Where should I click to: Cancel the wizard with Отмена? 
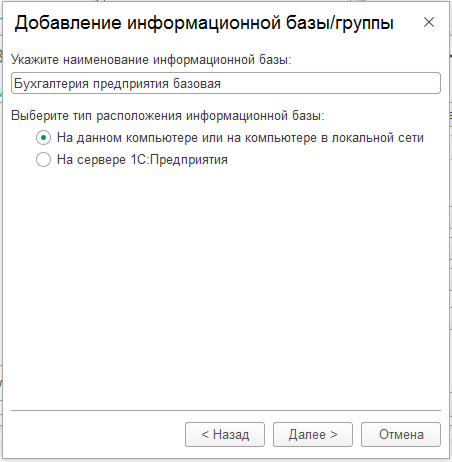(401, 435)
